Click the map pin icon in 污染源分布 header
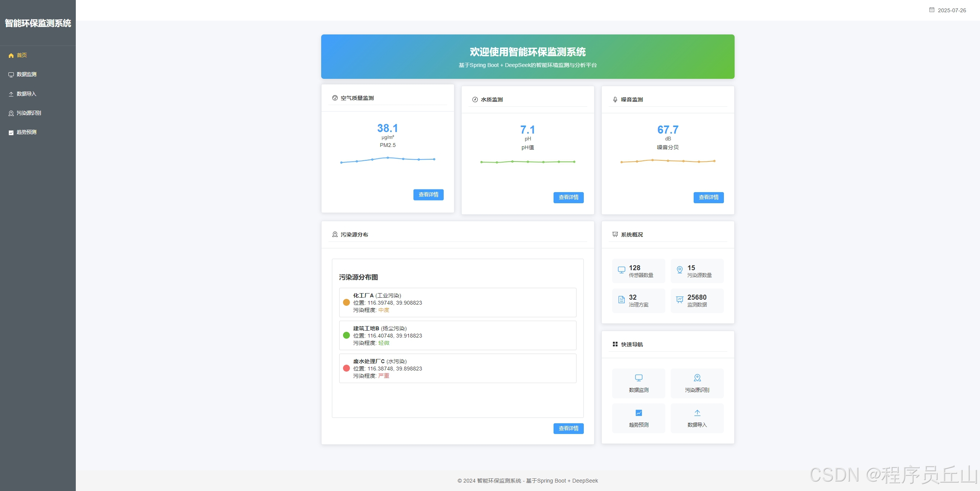Viewport: 980px width, 491px height. (335, 235)
